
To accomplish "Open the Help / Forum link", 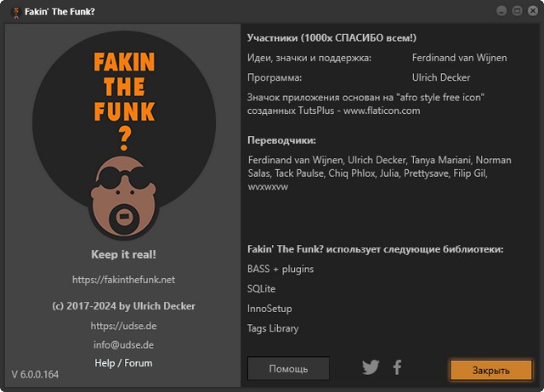I will coord(124,363).
